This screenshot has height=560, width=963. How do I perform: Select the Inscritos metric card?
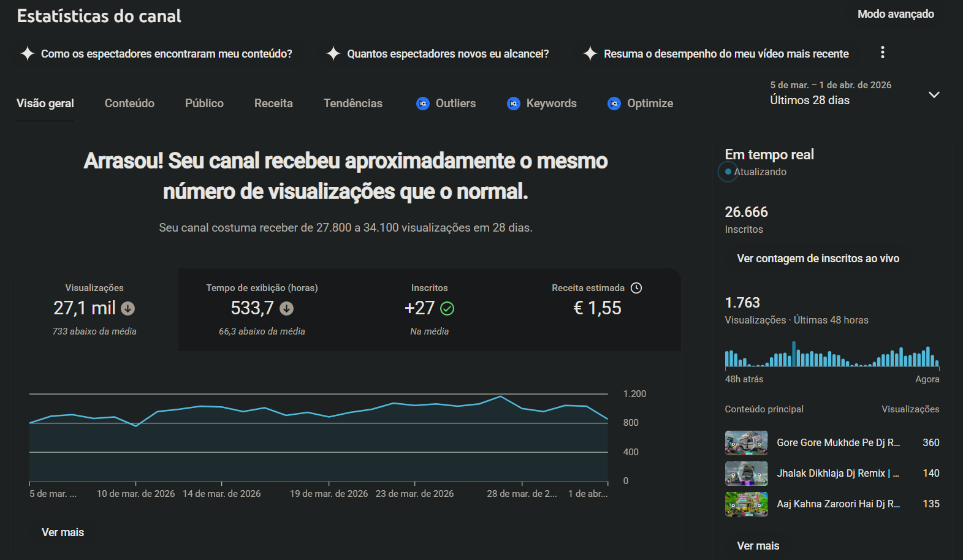tap(429, 309)
